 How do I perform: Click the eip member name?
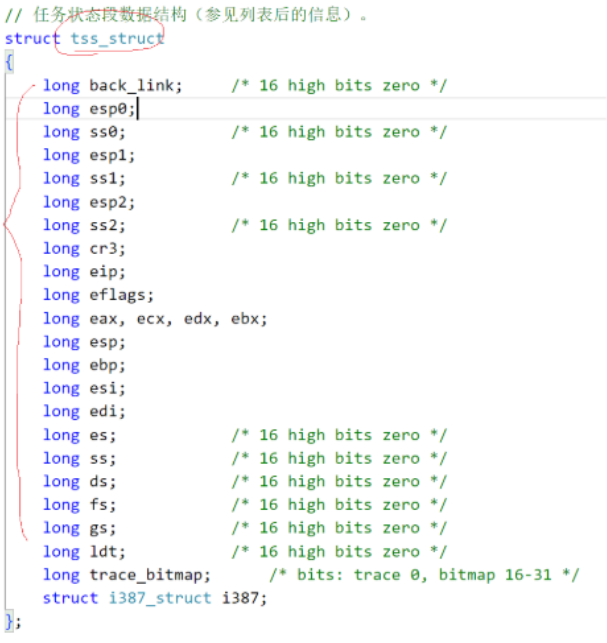(x=104, y=271)
